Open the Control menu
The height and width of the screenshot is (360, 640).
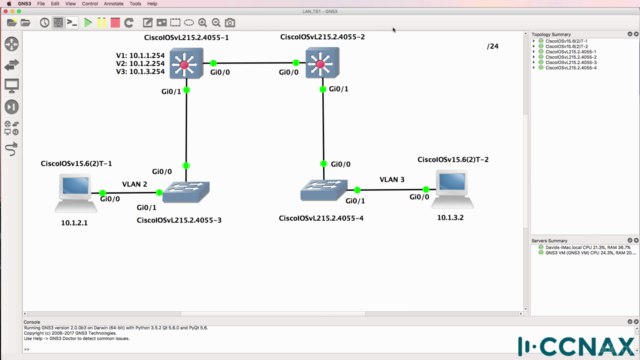[x=90, y=4]
